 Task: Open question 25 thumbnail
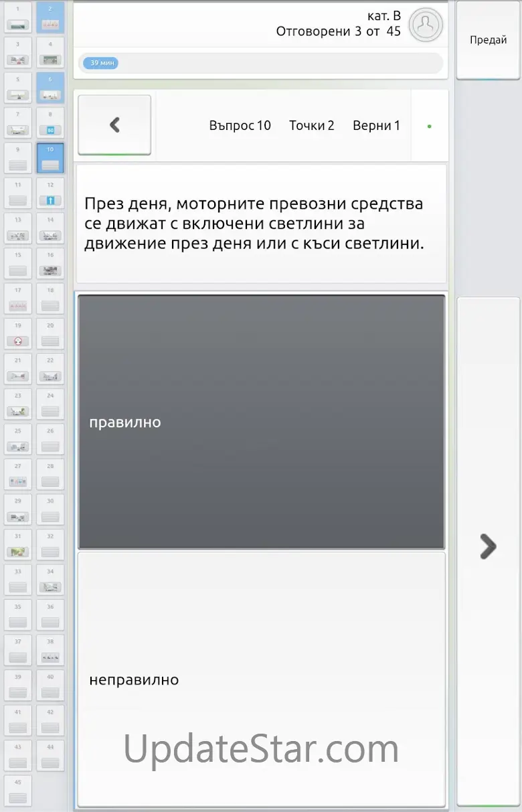pyautogui.click(x=18, y=439)
